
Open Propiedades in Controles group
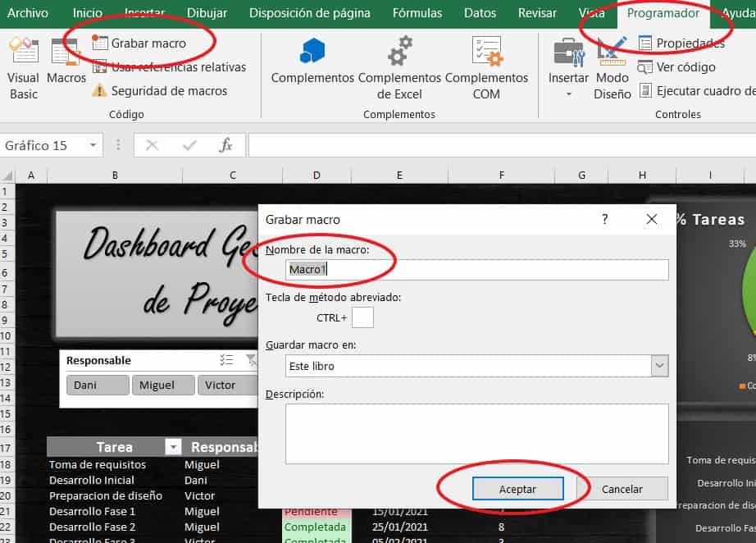click(x=681, y=43)
